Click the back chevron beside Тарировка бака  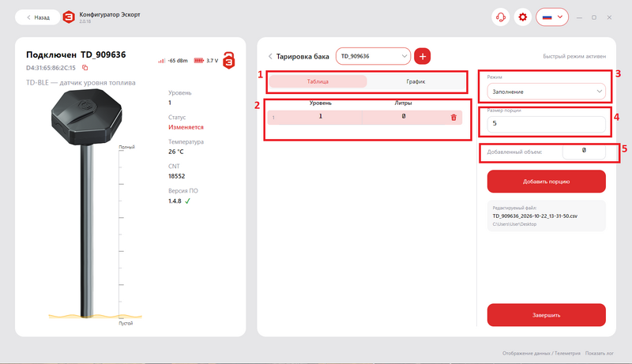270,56
